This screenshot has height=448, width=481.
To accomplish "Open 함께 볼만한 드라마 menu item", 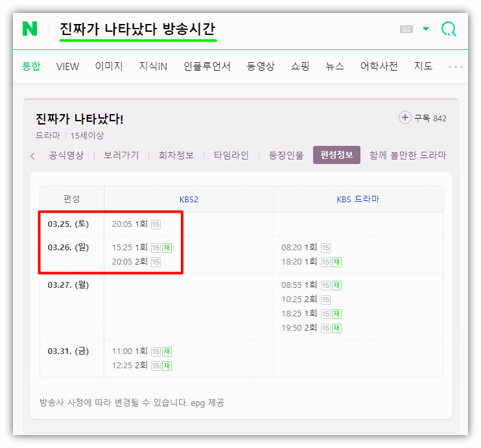I will (408, 155).
